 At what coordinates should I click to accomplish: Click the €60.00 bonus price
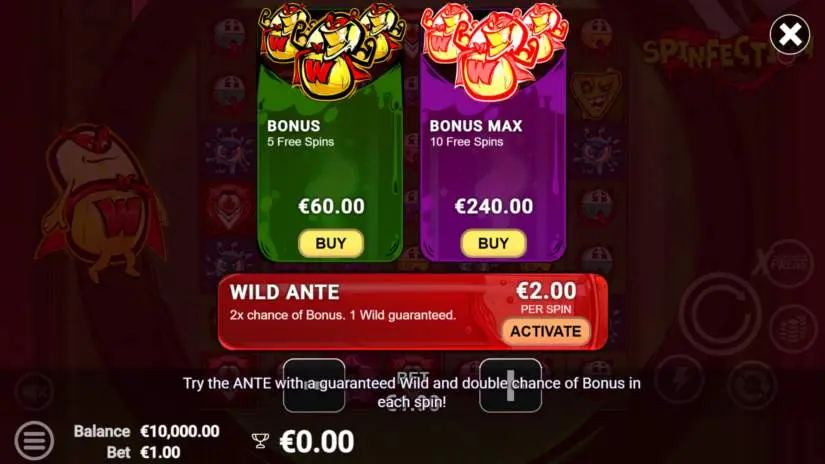(331, 206)
